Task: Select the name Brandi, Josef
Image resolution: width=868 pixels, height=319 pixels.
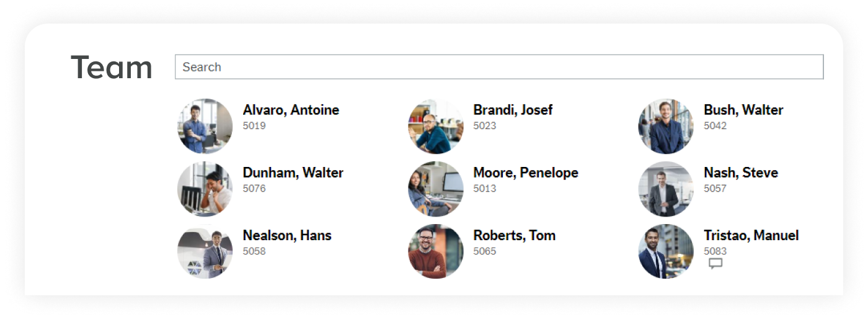Action: tap(513, 110)
